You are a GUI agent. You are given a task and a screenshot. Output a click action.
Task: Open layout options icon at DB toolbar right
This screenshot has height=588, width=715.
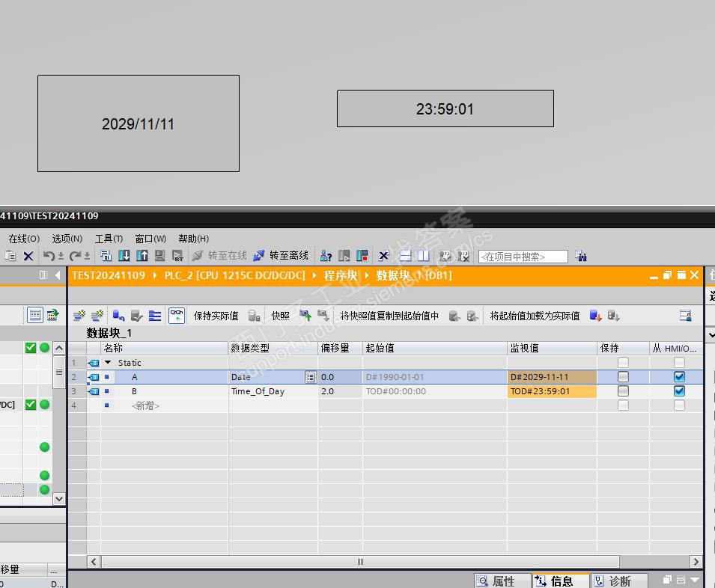click(685, 315)
